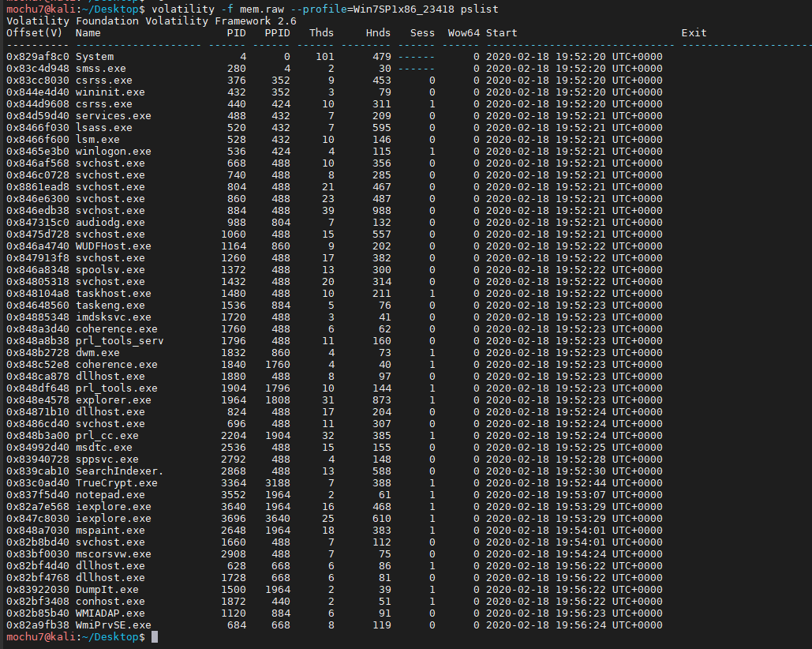
Task: Click offset value 0x83922030
Action: coord(38,590)
